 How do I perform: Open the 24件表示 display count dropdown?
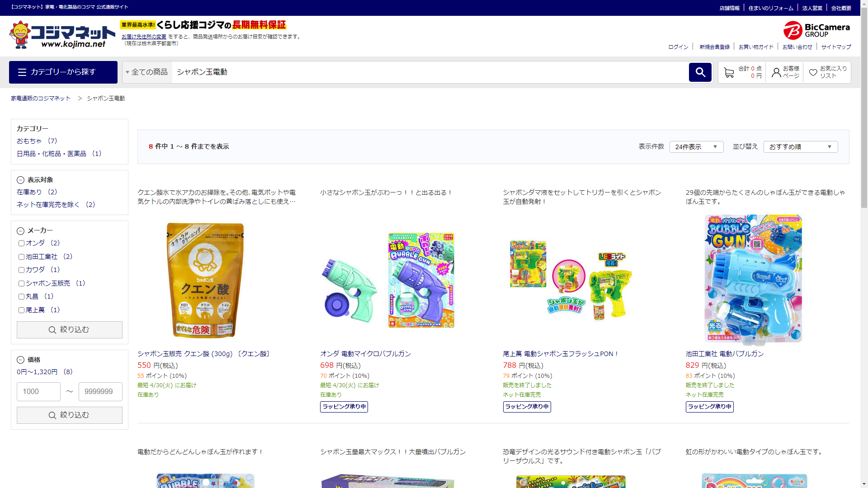tap(696, 147)
